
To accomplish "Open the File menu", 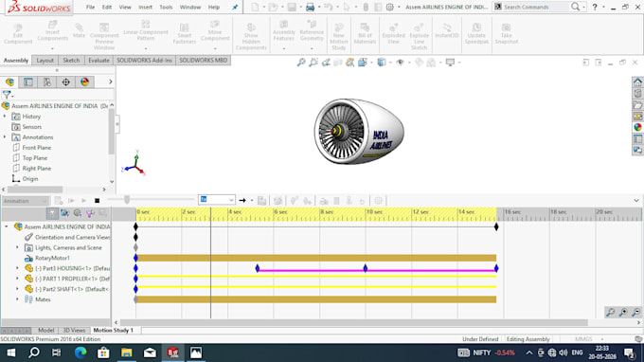I will [x=90, y=7].
